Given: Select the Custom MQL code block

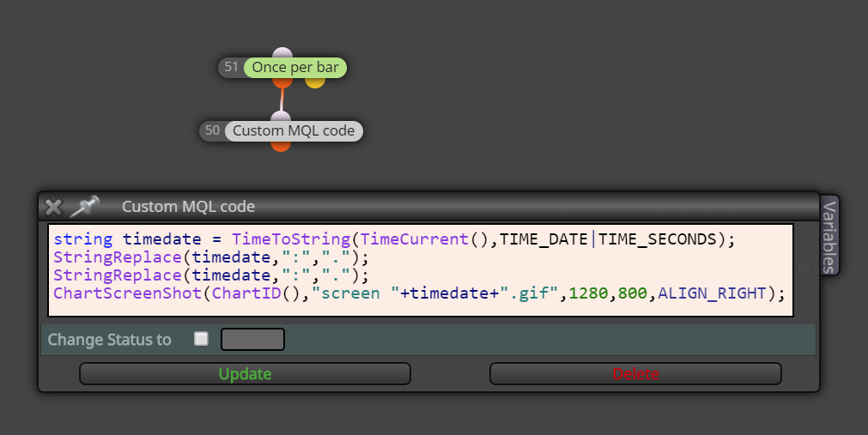Looking at the screenshot, I should click(x=294, y=131).
